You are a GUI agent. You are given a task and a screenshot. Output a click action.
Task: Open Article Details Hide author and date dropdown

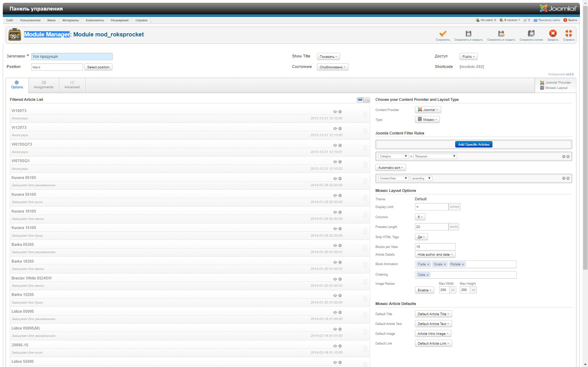pos(435,255)
